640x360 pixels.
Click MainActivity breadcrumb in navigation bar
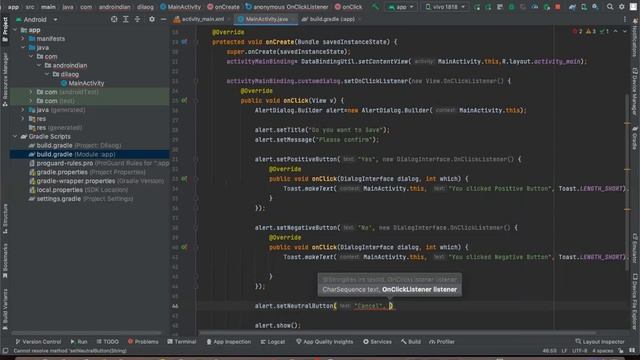180,7
